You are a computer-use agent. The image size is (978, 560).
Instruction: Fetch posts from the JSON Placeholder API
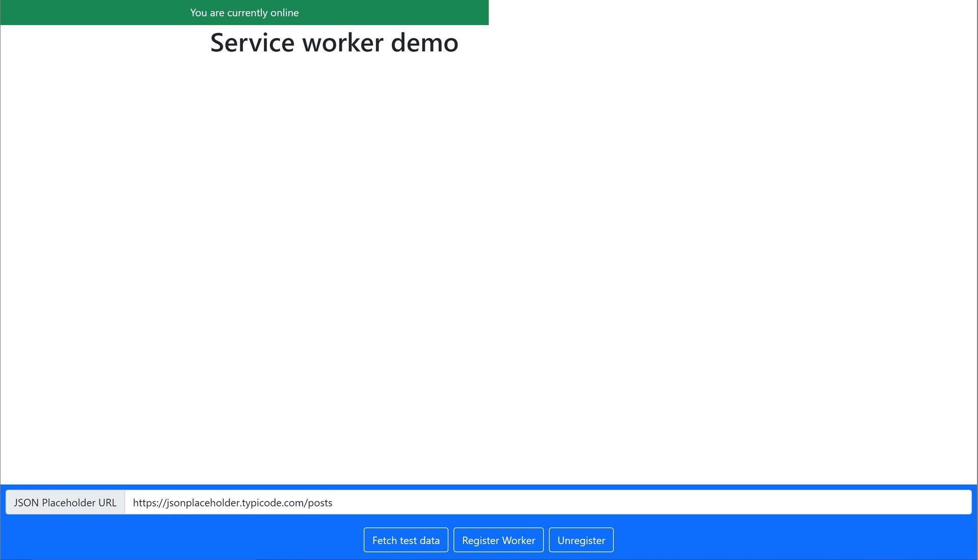pos(405,540)
